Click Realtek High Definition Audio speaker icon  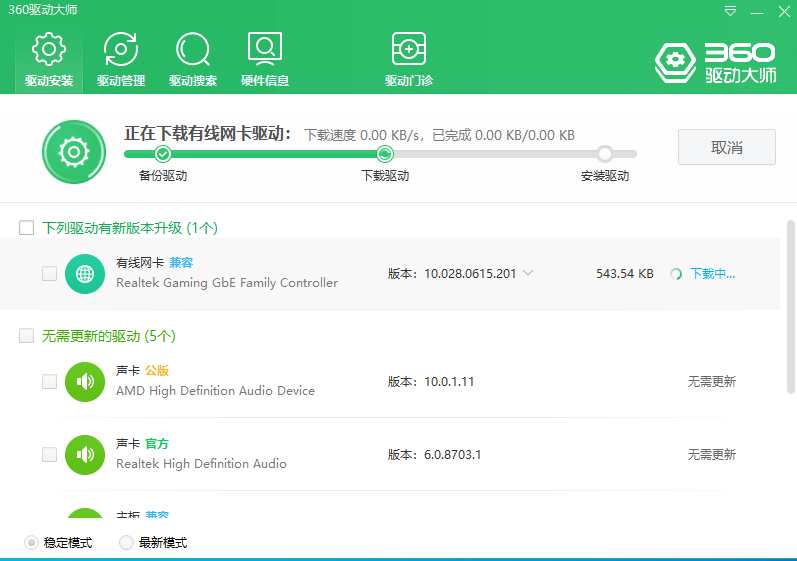(x=85, y=455)
